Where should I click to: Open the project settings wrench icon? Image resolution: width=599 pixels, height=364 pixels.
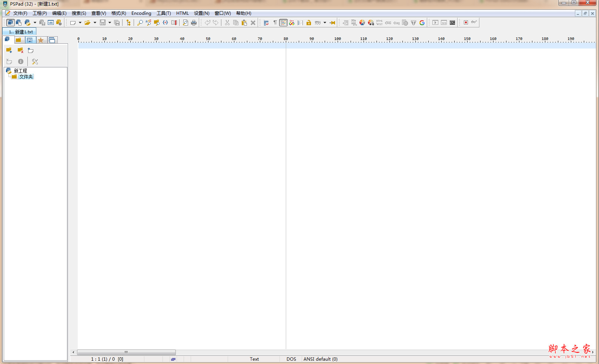click(35, 61)
